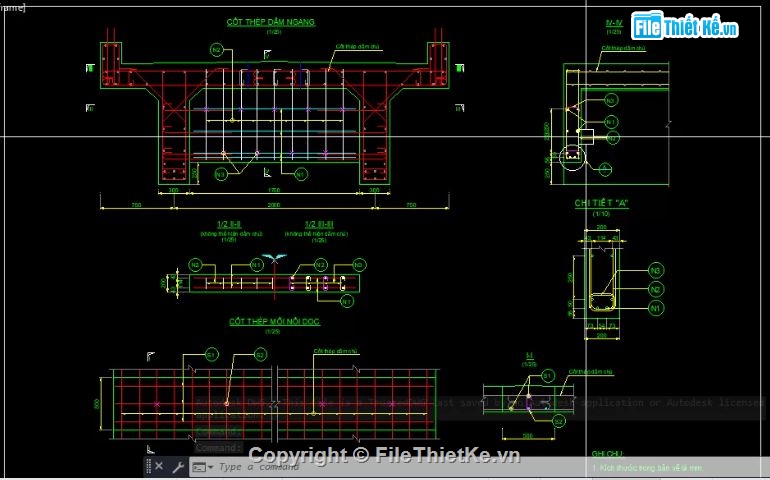
Task: Select the '500' dimension under section I-I
Action: [528, 436]
